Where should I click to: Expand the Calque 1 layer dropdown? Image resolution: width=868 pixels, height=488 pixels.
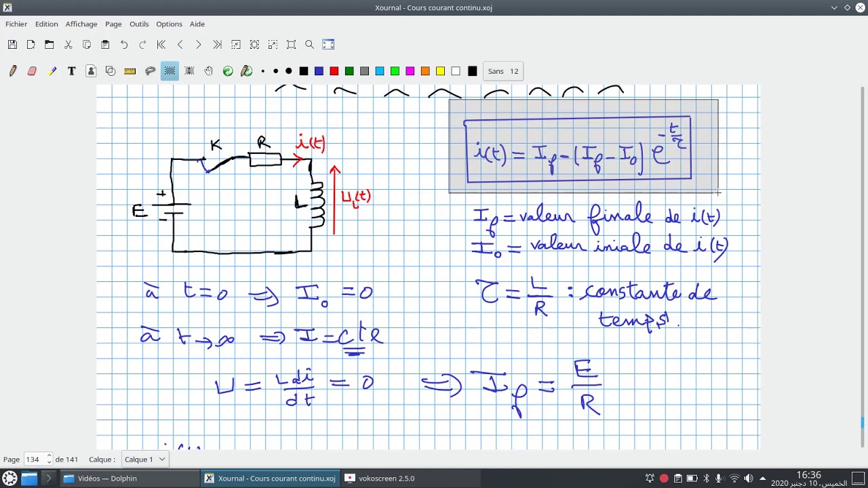coord(145,459)
